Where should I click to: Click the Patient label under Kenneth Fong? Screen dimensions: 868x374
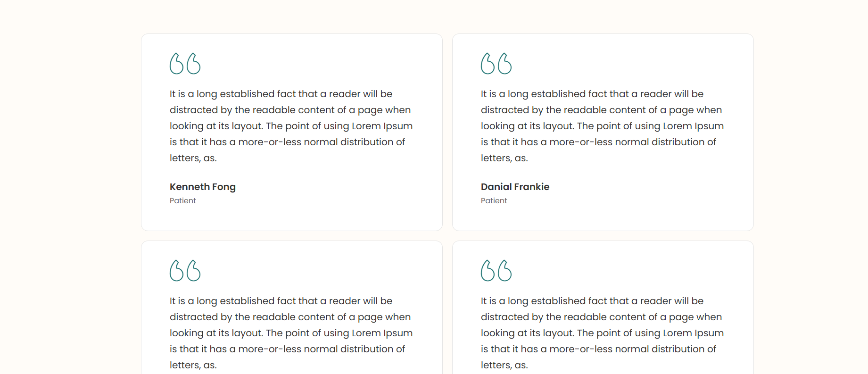tap(182, 200)
